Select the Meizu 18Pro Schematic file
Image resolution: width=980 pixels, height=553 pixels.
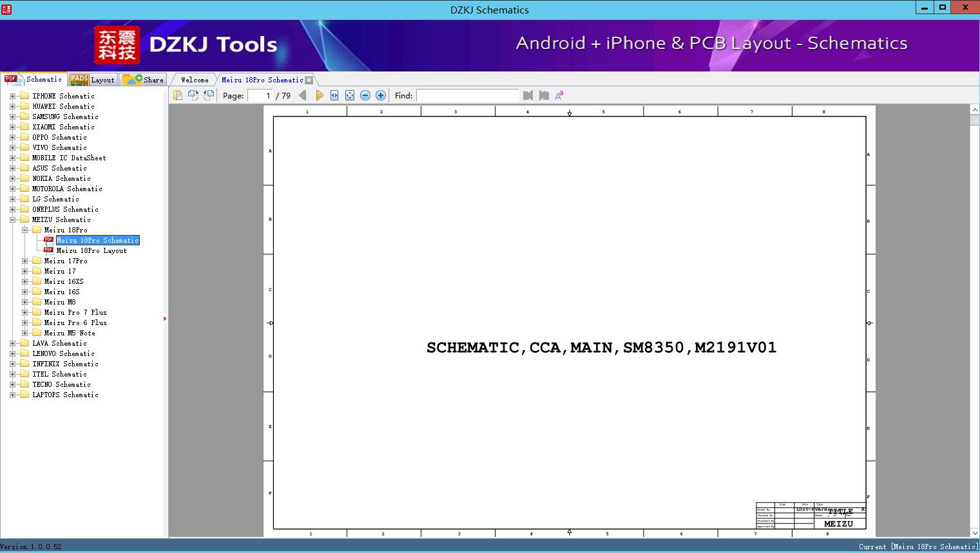pyautogui.click(x=97, y=240)
